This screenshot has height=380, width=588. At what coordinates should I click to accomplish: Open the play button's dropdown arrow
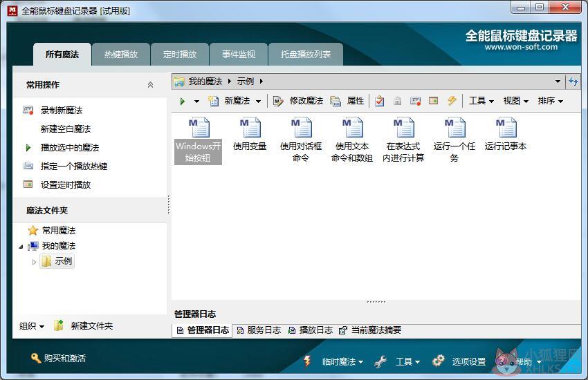point(196,102)
